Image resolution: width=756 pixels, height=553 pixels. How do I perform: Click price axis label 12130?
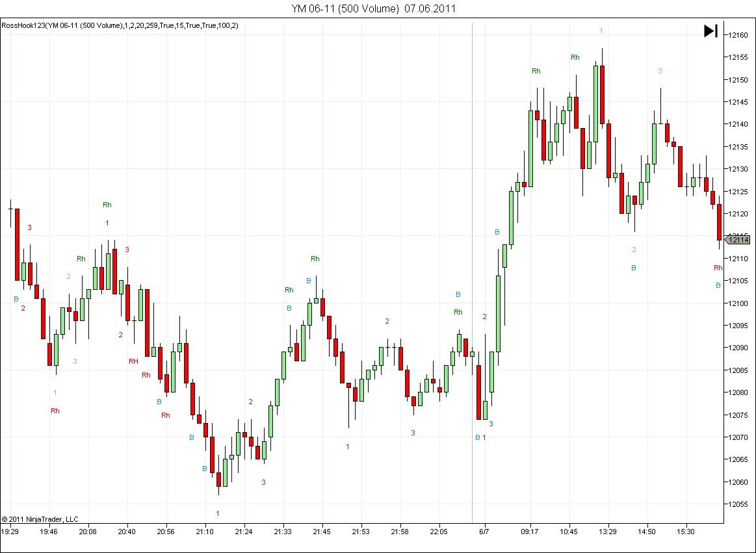[x=738, y=169]
